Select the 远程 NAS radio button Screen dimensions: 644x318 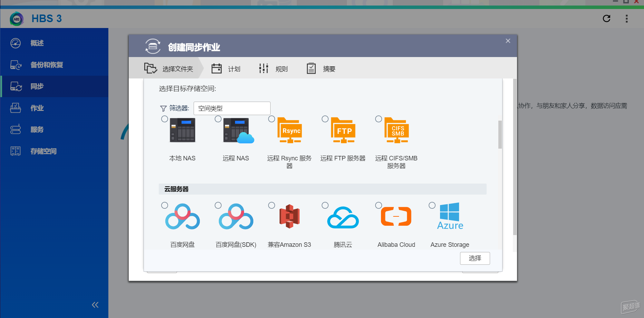218,119
